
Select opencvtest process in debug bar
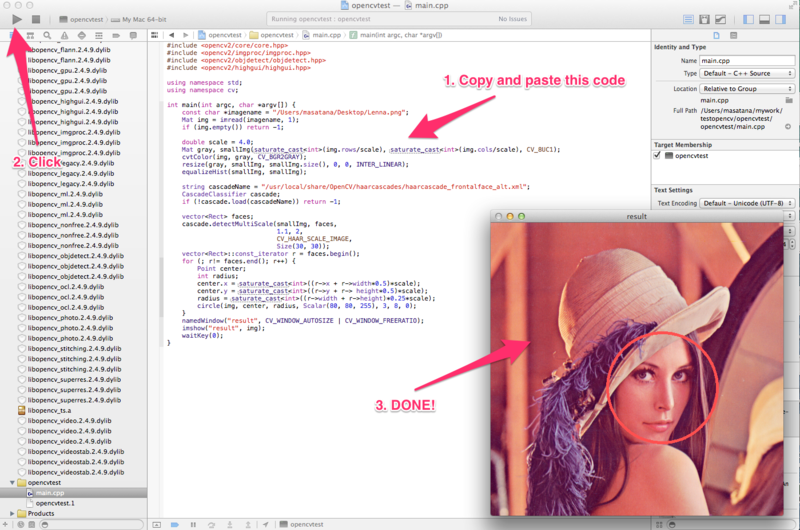tap(302, 524)
